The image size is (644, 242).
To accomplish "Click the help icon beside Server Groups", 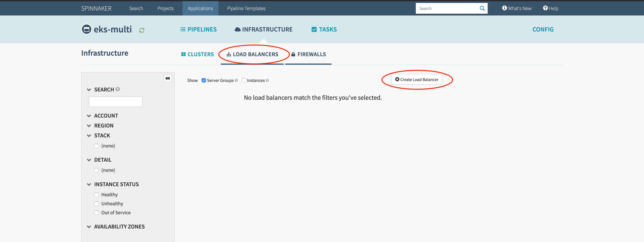I will click(236, 80).
